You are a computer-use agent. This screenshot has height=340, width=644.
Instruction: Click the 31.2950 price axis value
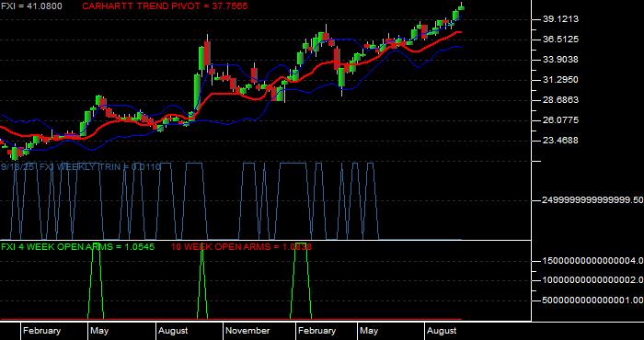[559, 80]
